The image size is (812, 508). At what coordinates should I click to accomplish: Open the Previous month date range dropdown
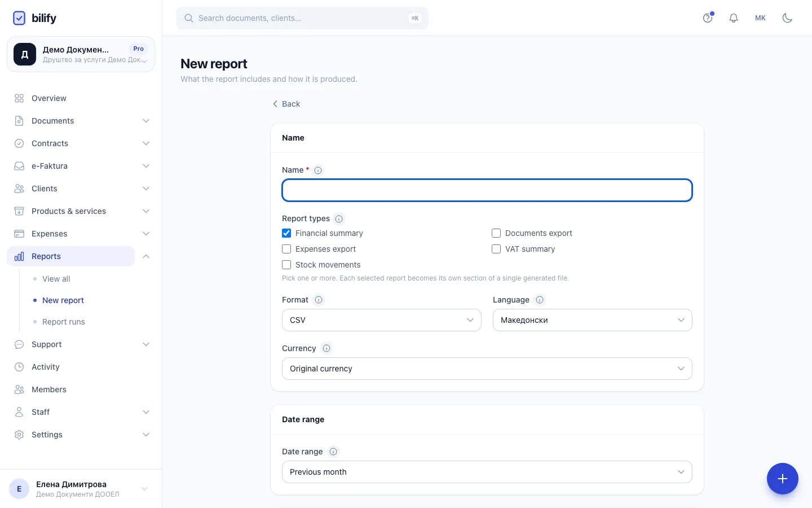[487, 472]
